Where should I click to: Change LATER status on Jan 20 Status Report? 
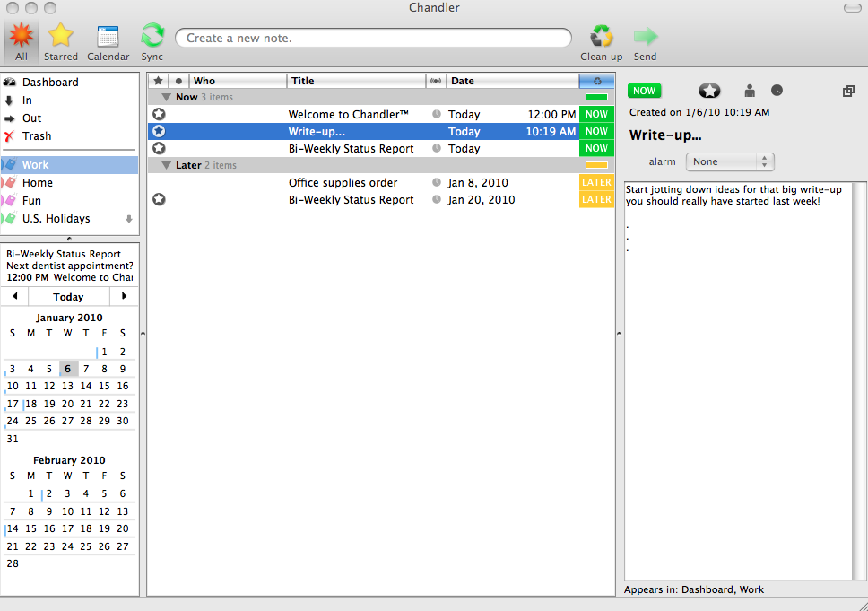(597, 199)
